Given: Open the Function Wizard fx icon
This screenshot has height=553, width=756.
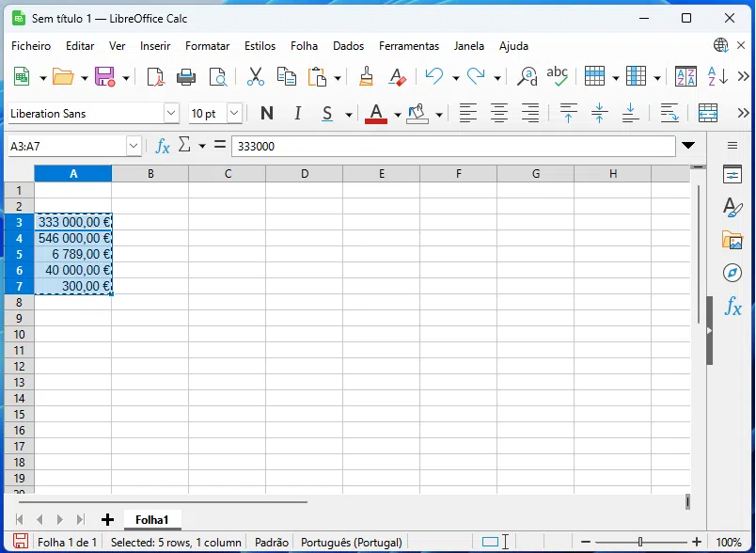Looking at the screenshot, I should pyautogui.click(x=162, y=146).
